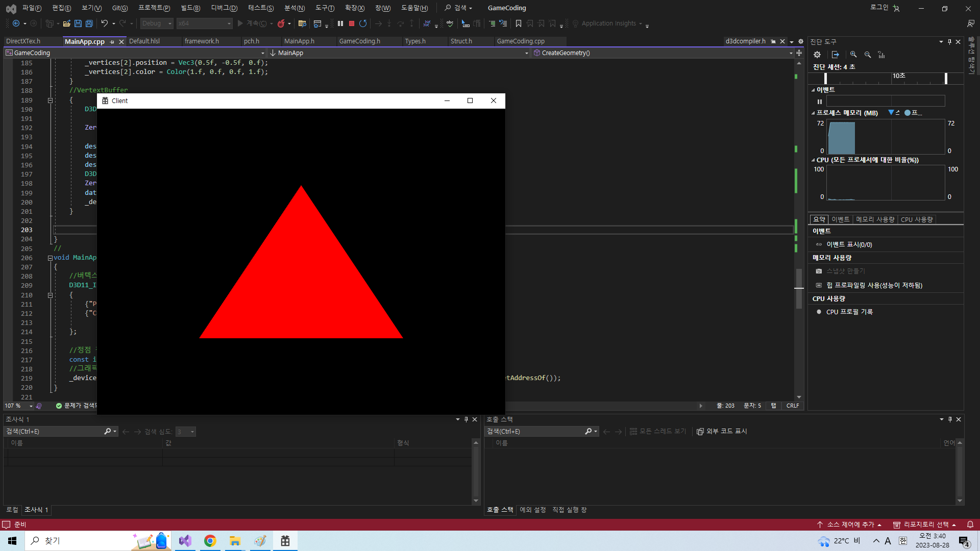Open notifications bell in status bar

970,524
